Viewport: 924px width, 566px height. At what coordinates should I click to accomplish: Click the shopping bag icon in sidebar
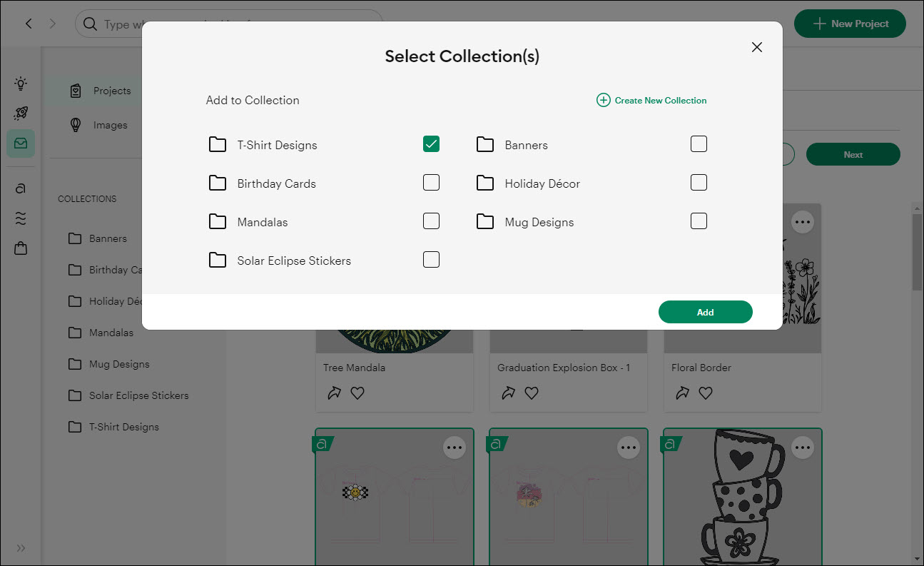click(21, 248)
